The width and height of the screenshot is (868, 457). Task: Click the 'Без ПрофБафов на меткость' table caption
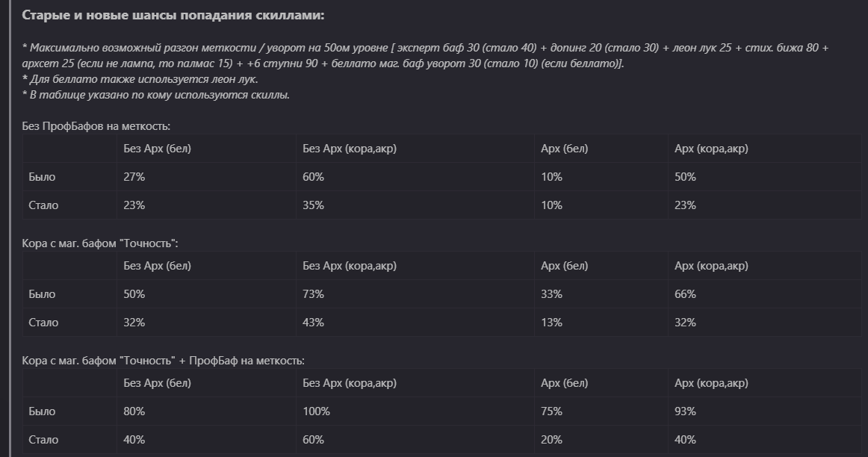pos(96,126)
